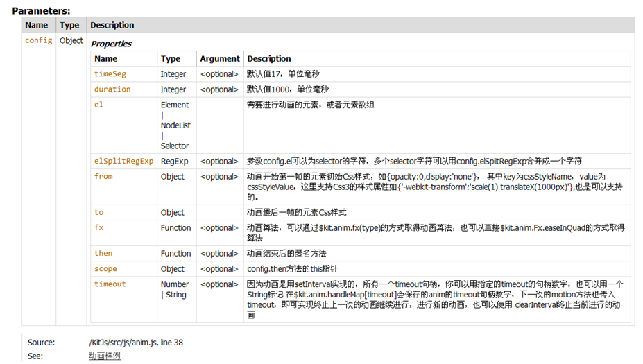Click the <optional> argument for timeout
643x364 pixels.
pos(219,284)
